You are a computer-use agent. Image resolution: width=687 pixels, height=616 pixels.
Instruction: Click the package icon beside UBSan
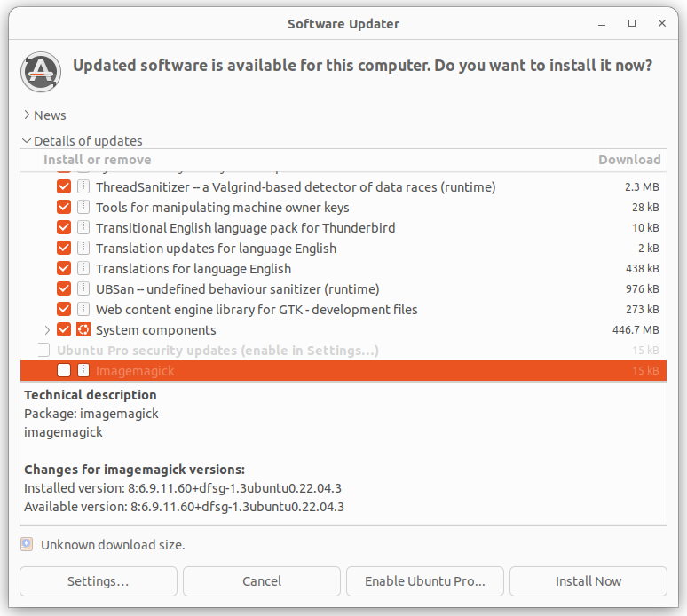coord(83,289)
